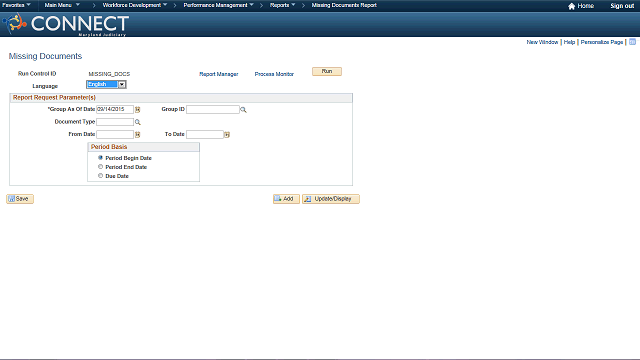The image size is (640, 360).
Task: Select Period Begin Date radio option
Action: click(100, 158)
